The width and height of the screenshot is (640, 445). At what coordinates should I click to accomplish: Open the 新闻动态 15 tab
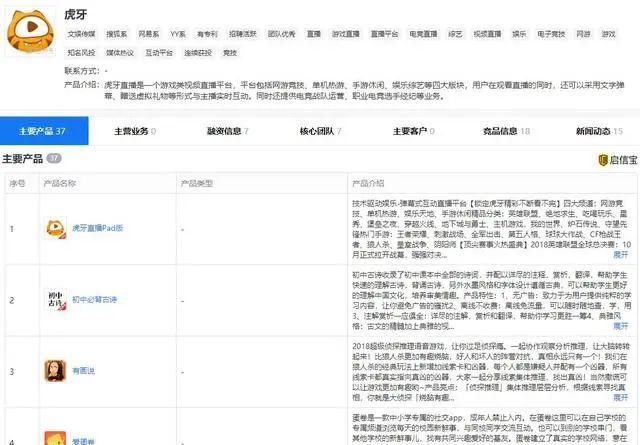tap(599, 131)
